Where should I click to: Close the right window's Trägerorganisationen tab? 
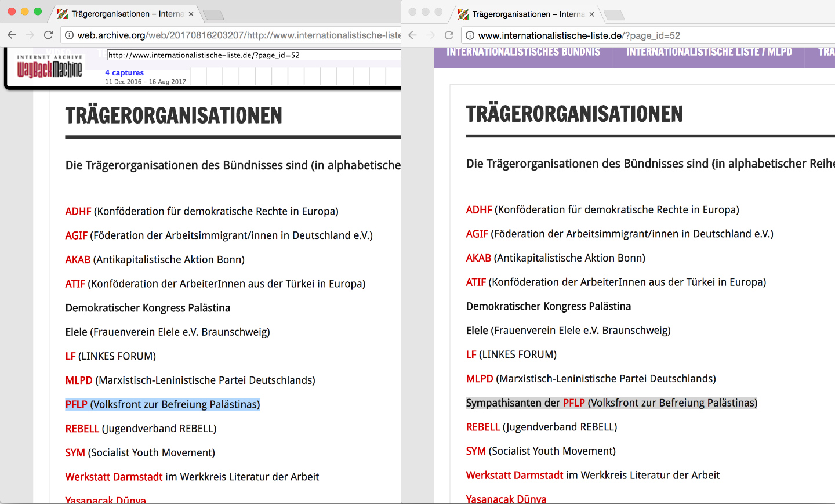click(591, 14)
